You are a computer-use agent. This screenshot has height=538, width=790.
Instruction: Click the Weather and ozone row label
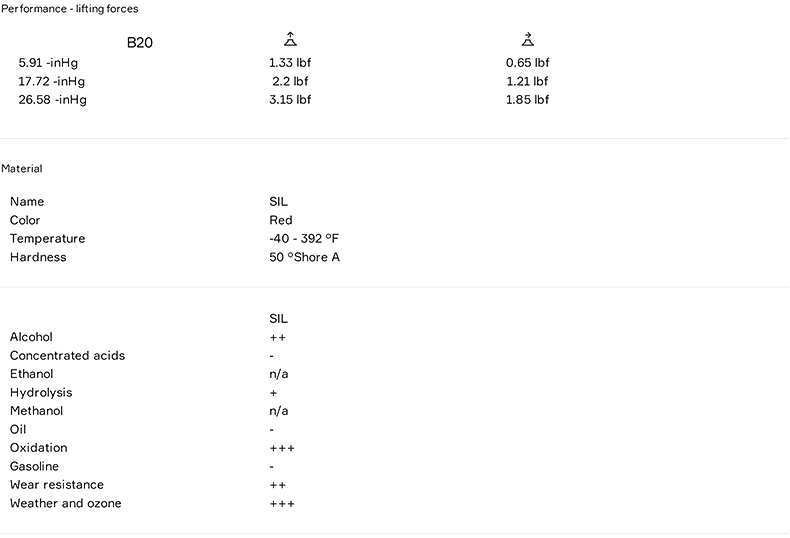[65, 503]
